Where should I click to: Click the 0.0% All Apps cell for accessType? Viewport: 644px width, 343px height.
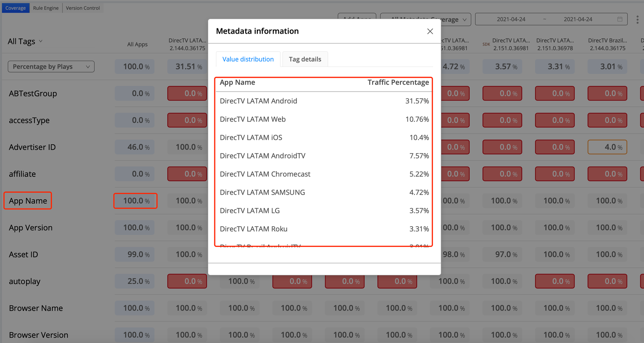135,120
